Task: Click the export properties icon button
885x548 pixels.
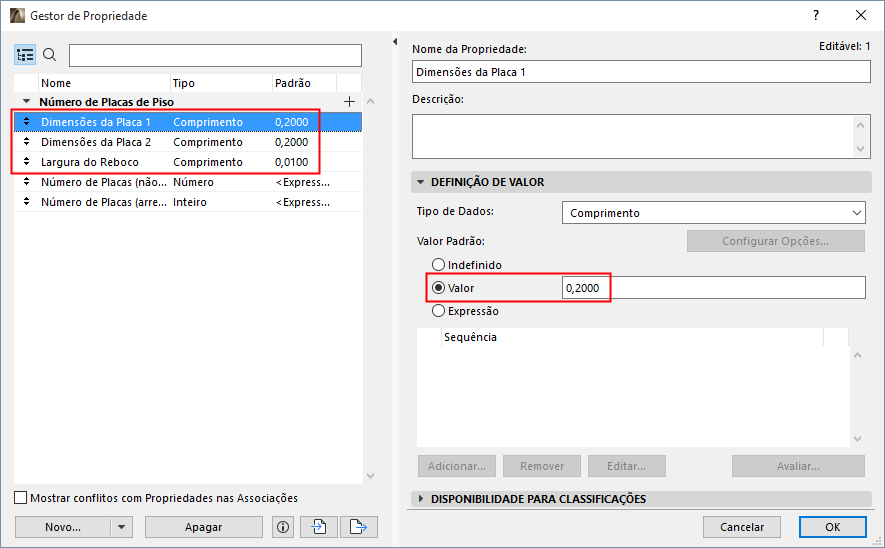Action: pyautogui.click(x=358, y=527)
